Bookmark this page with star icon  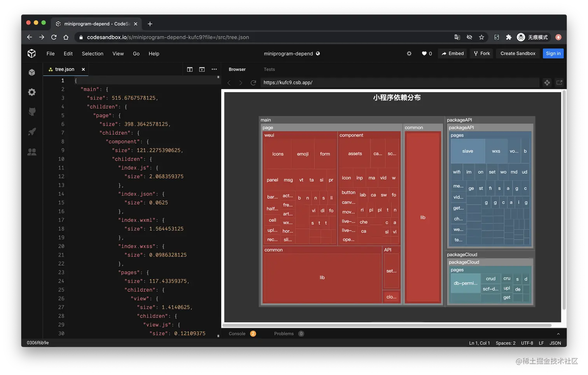pos(481,37)
